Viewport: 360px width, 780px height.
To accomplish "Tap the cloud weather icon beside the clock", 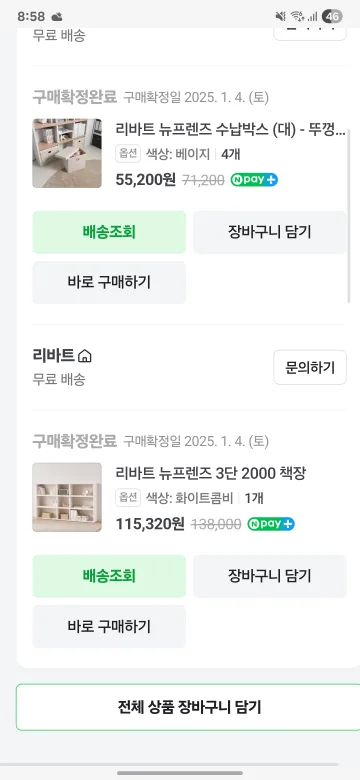I will 57,16.
